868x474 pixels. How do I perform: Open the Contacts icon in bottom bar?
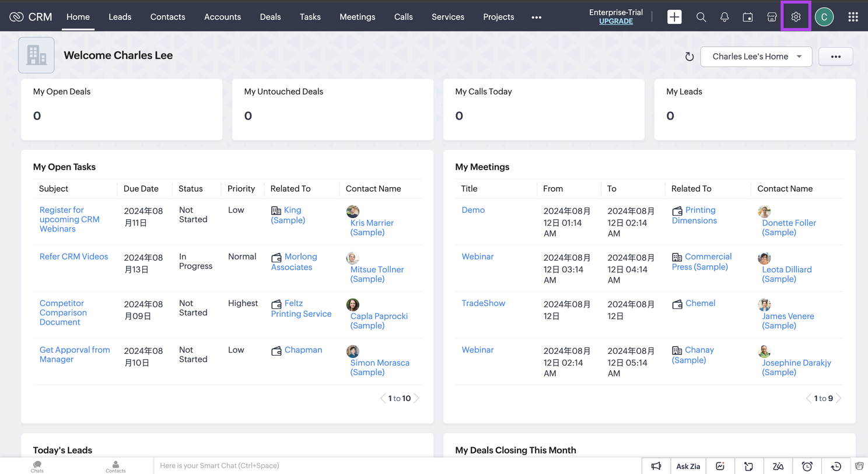coord(116,466)
